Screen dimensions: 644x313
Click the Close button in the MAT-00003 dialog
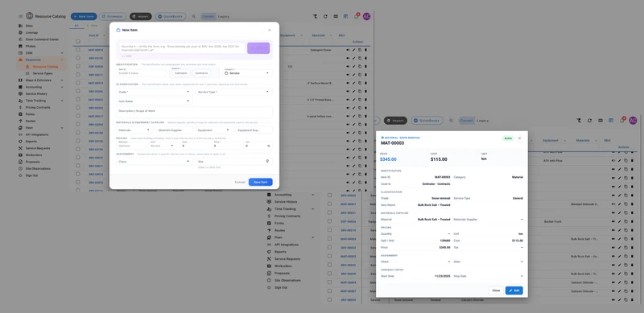click(496, 290)
